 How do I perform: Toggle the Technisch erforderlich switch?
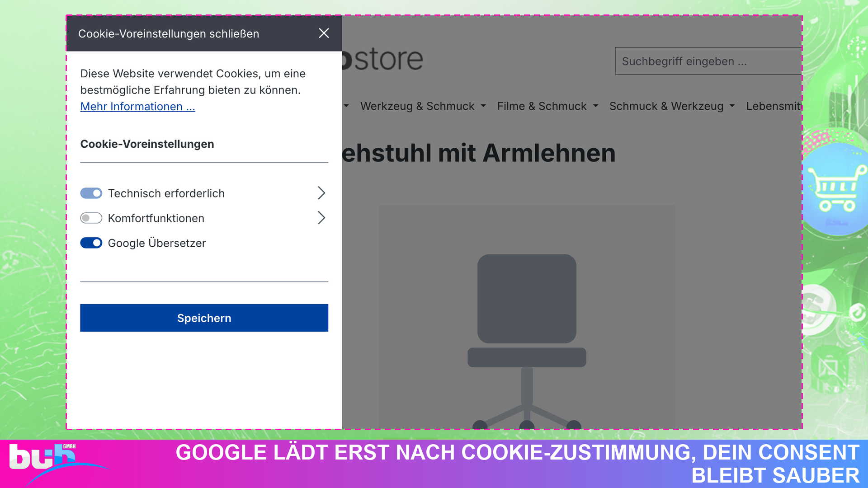pos(91,193)
